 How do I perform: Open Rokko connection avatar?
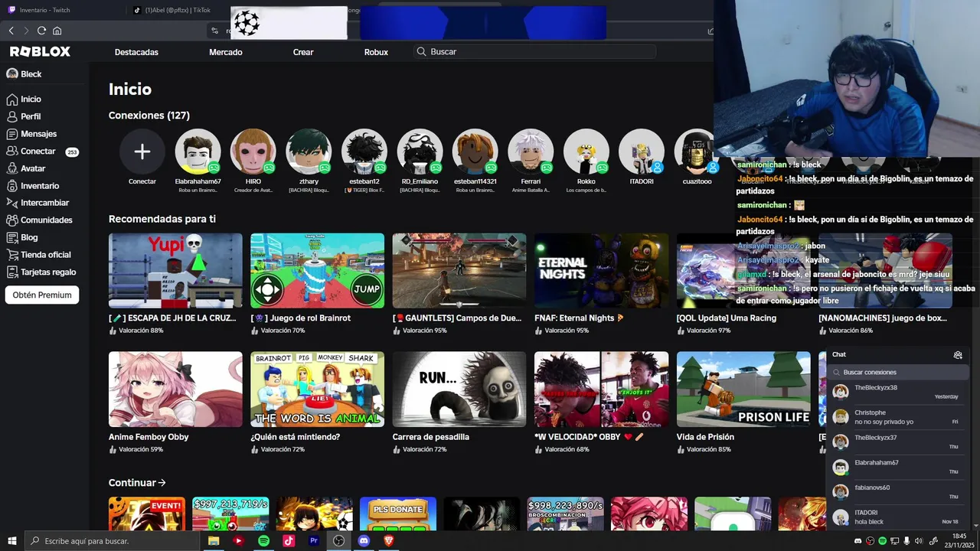(586, 152)
